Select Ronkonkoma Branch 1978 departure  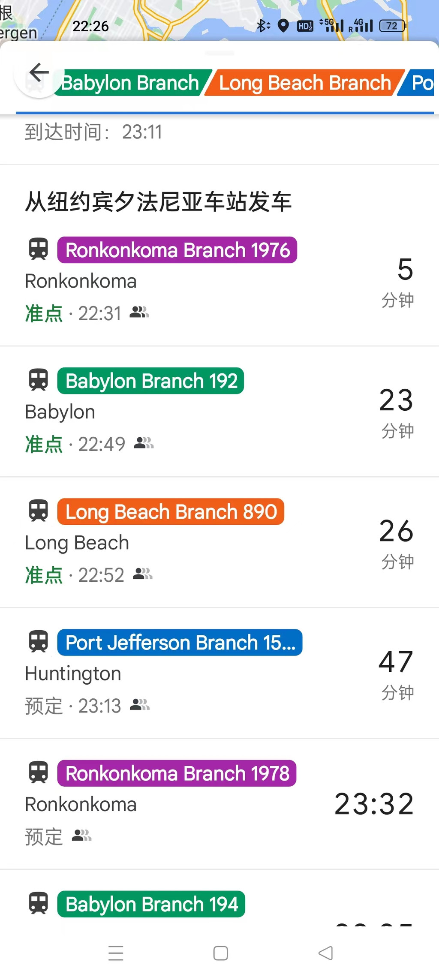pyautogui.click(x=177, y=773)
